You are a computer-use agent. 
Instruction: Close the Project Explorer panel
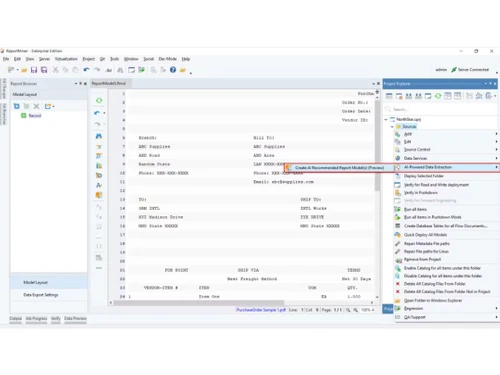point(495,84)
